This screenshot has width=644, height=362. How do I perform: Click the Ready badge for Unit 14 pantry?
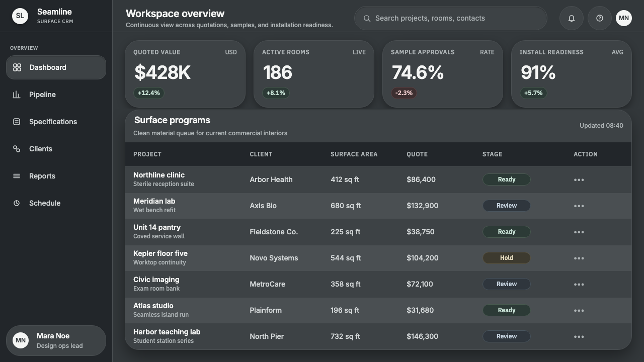507,232
